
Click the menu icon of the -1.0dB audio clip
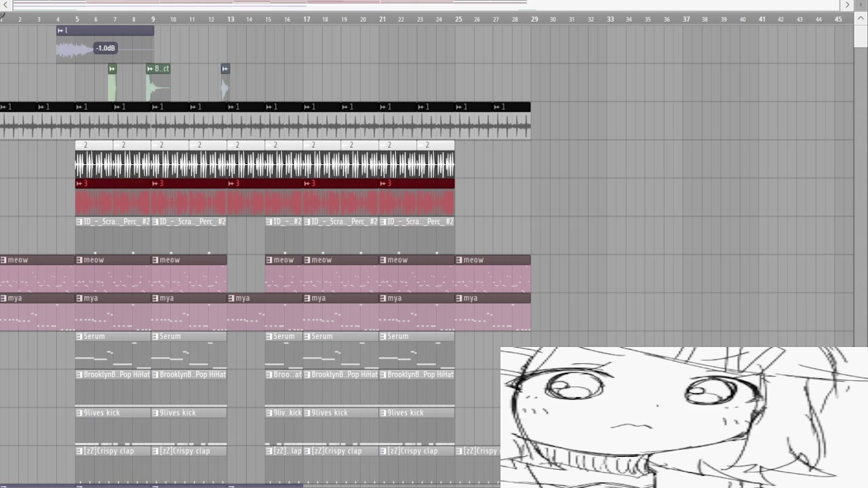pyautogui.click(x=61, y=30)
